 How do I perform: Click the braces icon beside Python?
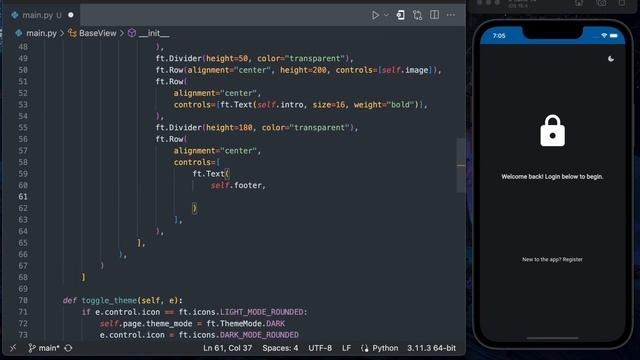pos(364,348)
